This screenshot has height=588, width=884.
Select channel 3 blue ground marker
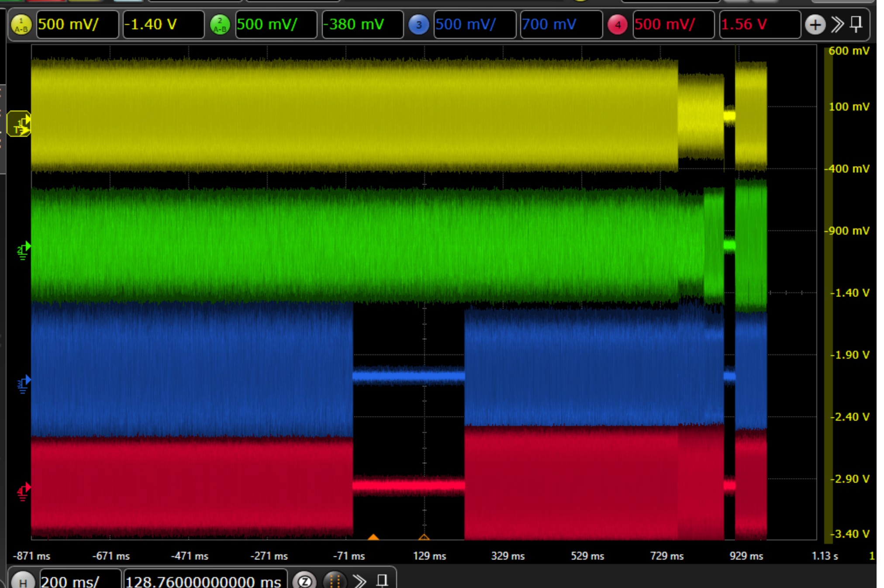[23, 384]
